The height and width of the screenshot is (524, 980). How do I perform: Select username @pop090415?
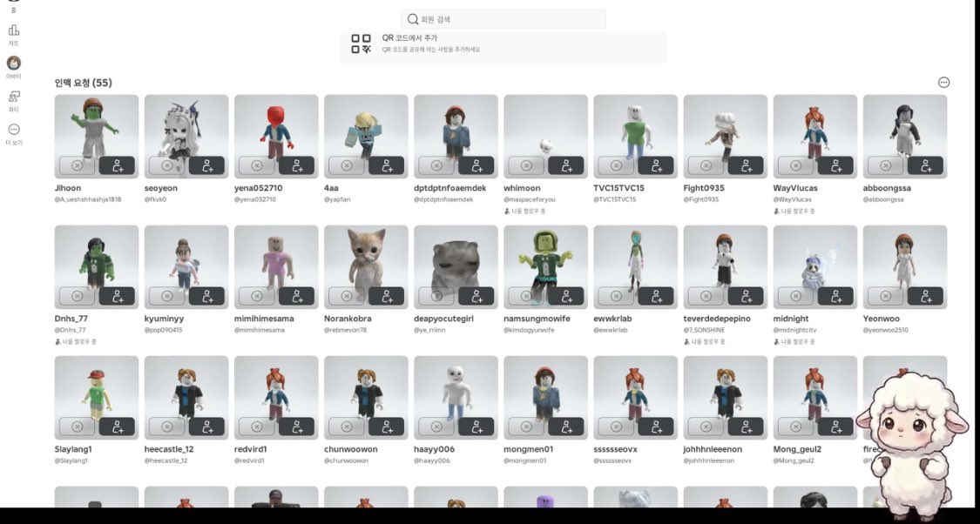pos(163,331)
